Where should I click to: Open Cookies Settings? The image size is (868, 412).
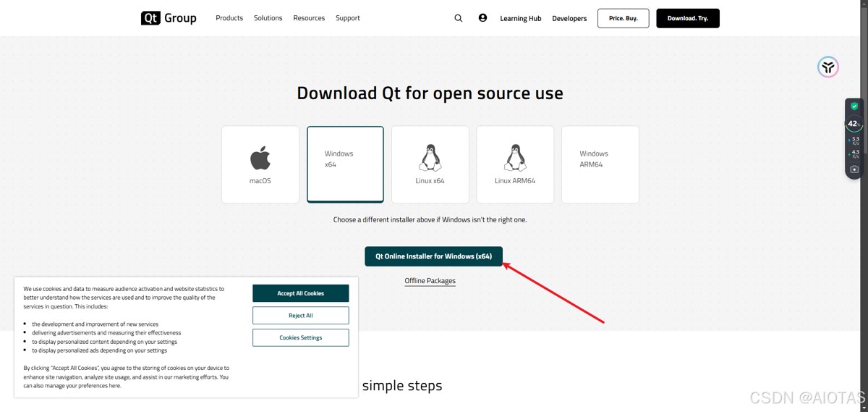[x=301, y=337]
